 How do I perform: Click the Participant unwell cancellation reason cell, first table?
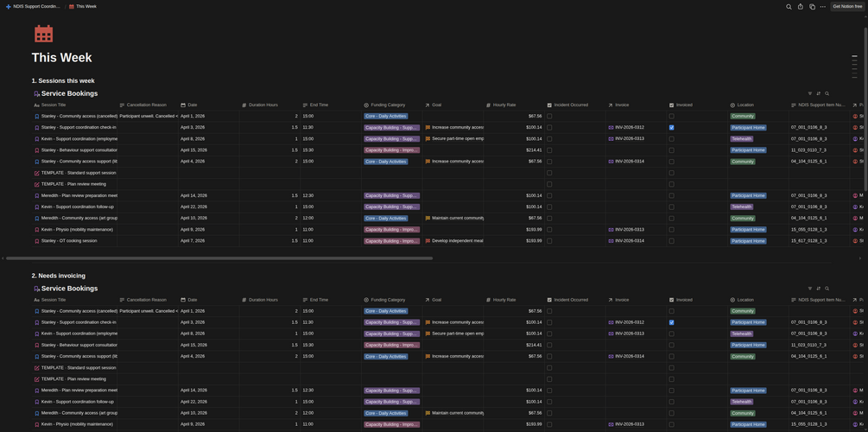(x=148, y=117)
